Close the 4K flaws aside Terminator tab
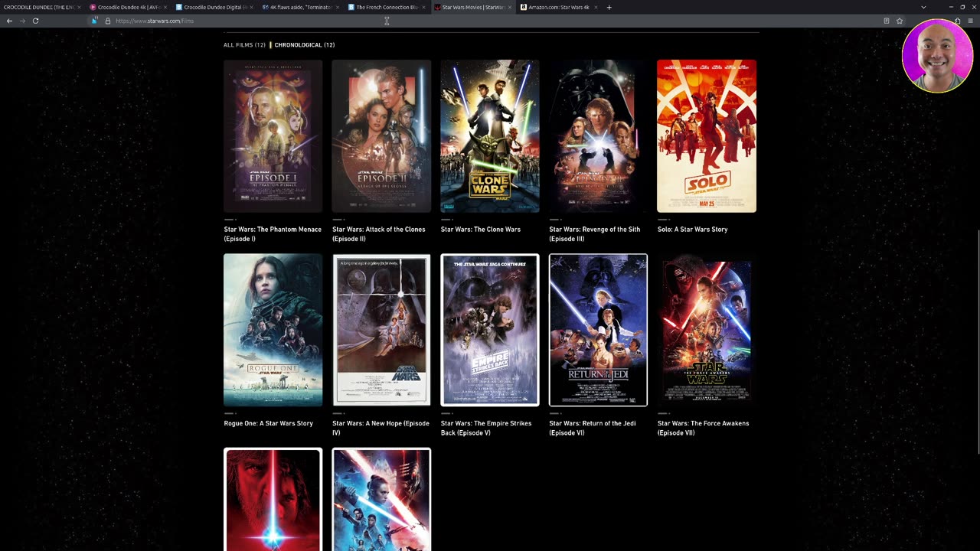This screenshot has height=551, width=980. (337, 7)
